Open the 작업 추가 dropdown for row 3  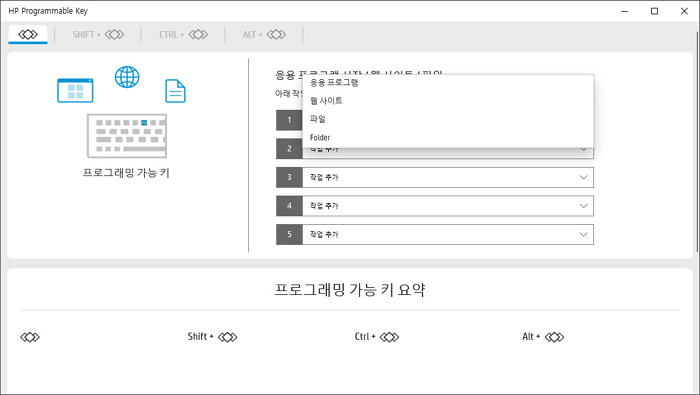point(448,177)
